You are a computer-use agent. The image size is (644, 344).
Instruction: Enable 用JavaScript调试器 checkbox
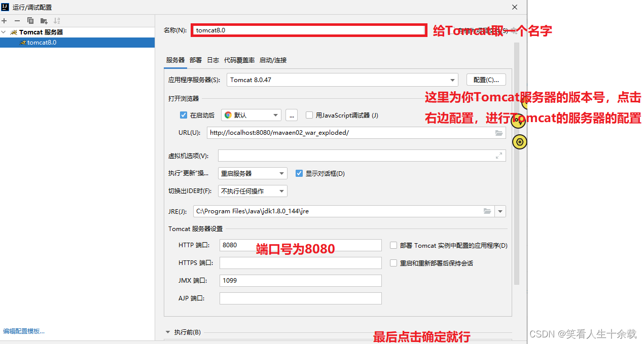(x=309, y=115)
